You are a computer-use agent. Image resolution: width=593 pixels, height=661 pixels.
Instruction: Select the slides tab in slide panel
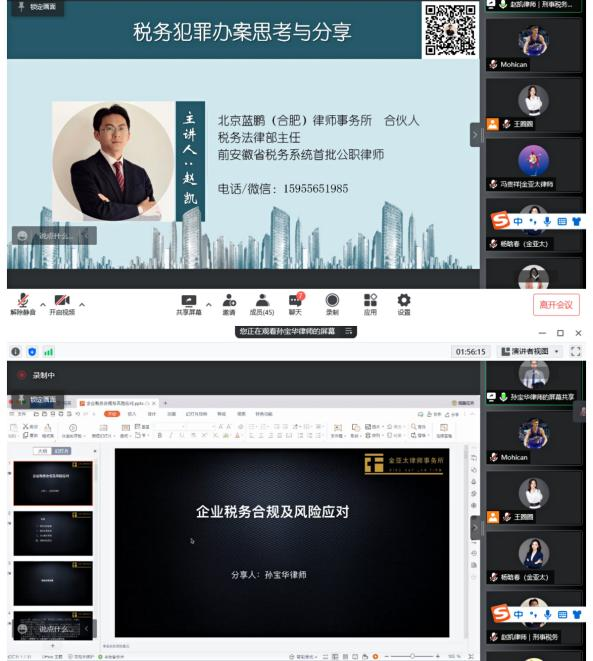[x=62, y=451]
